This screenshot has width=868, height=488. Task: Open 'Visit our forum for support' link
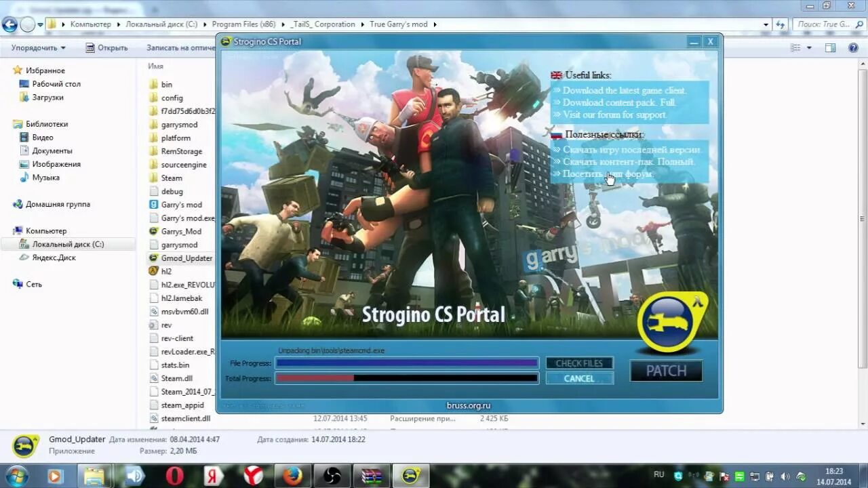point(615,115)
